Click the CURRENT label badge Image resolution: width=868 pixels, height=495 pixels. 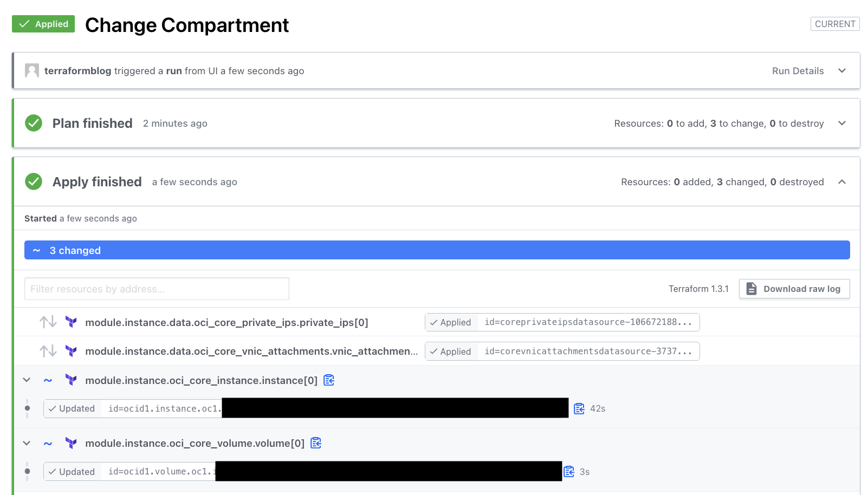[835, 24]
